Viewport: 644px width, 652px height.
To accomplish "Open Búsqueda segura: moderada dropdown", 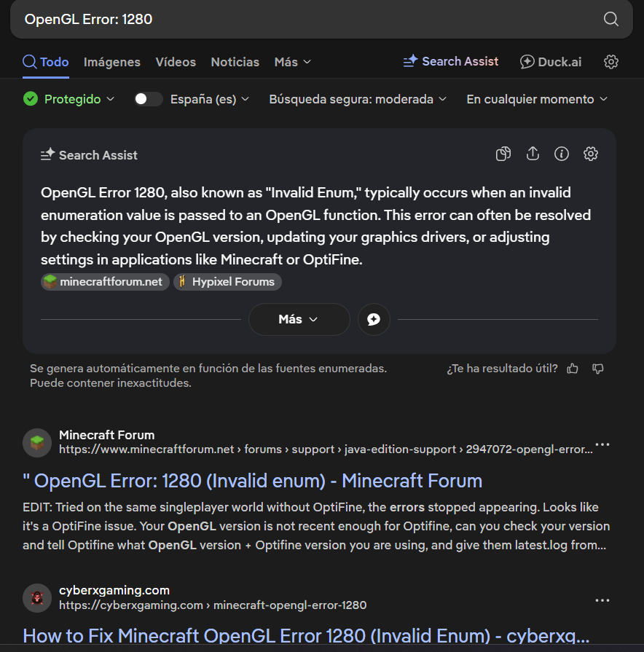I will click(x=358, y=99).
